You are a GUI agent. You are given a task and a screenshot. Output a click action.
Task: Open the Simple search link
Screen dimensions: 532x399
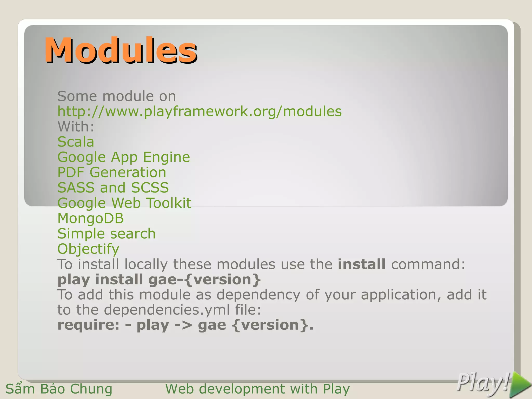pos(107,234)
